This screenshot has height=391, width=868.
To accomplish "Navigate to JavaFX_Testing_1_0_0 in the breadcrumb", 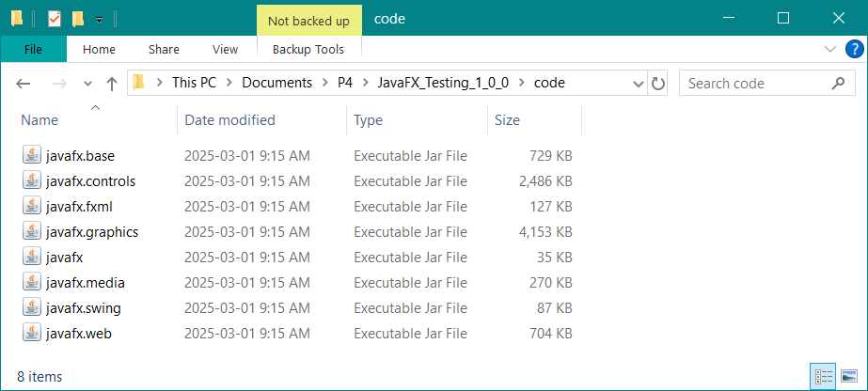I will coord(443,83).
